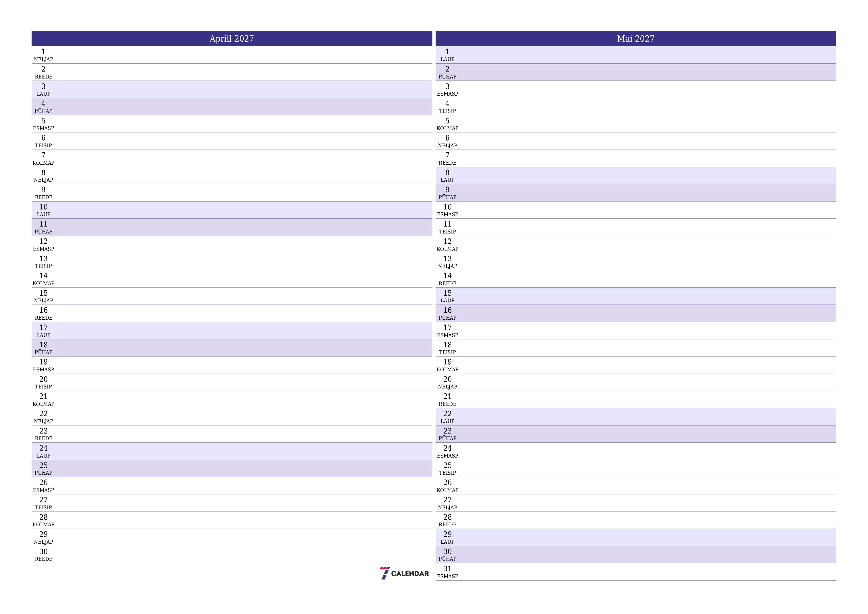Select May 4 TEISIP row
The height and width of the screenshot is (614, 868).
coord(636,107)
